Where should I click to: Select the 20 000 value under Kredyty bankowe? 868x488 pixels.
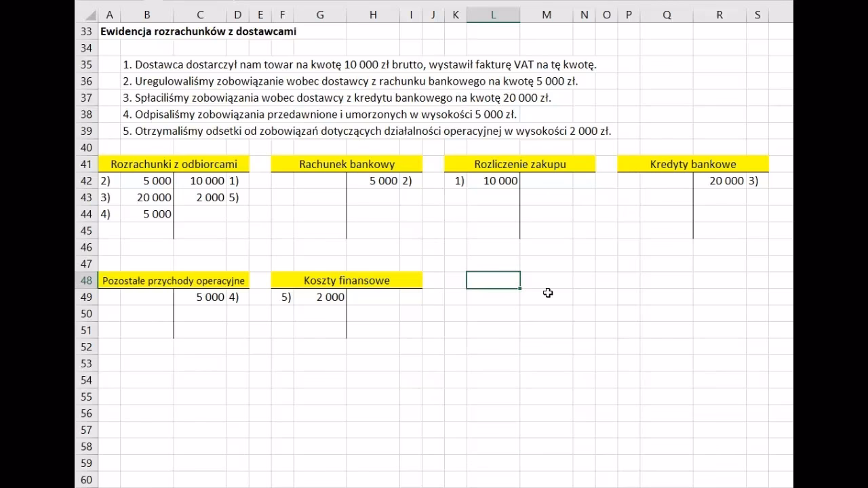pos(726,181)
